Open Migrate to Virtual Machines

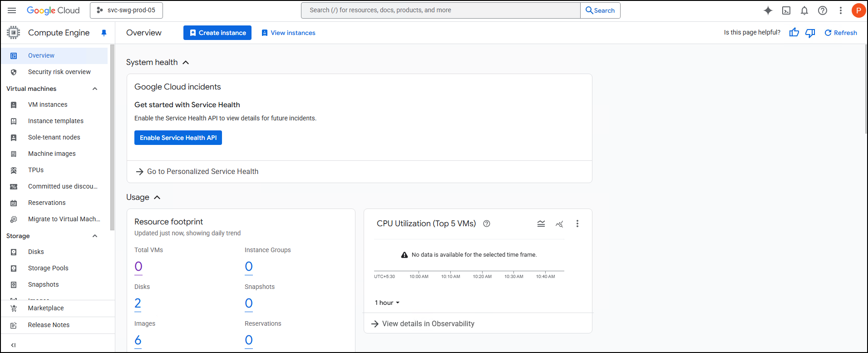tap(54, 219)
